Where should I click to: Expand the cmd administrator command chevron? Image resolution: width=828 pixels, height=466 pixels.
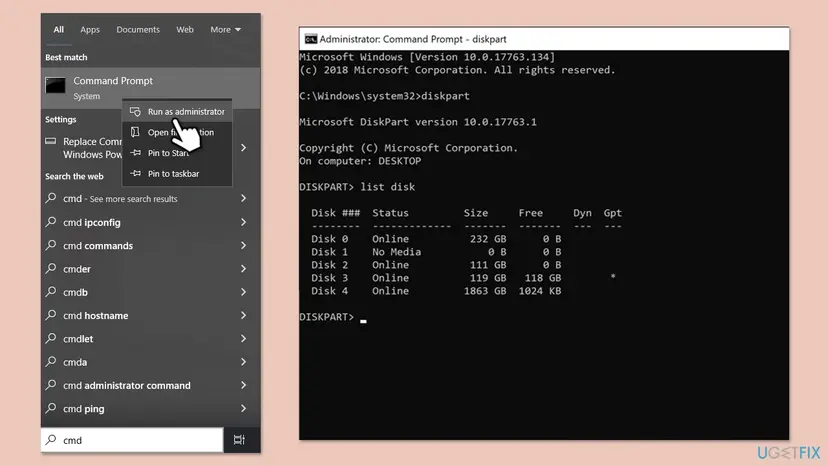tap(243, 385)
